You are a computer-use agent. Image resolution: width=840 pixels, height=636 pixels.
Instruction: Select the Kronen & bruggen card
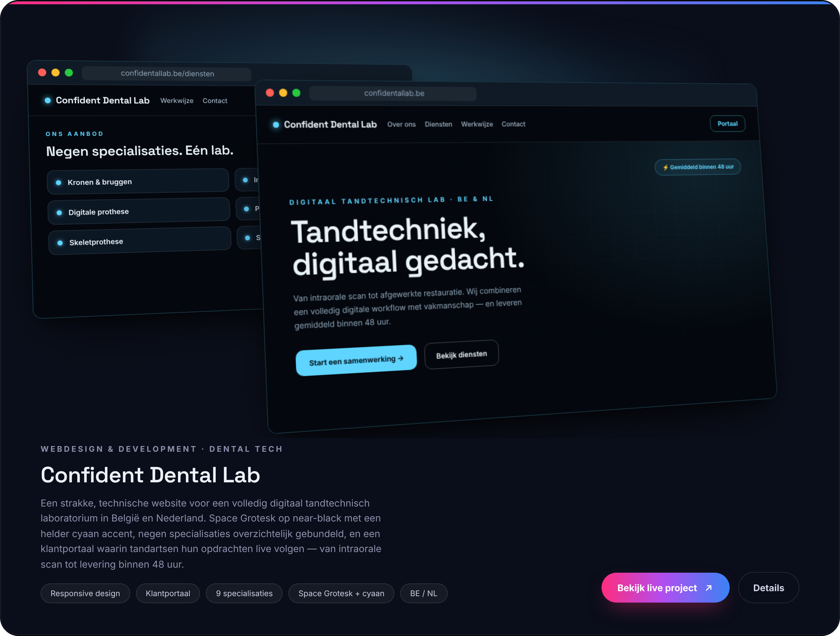click(x=138, y=182)
